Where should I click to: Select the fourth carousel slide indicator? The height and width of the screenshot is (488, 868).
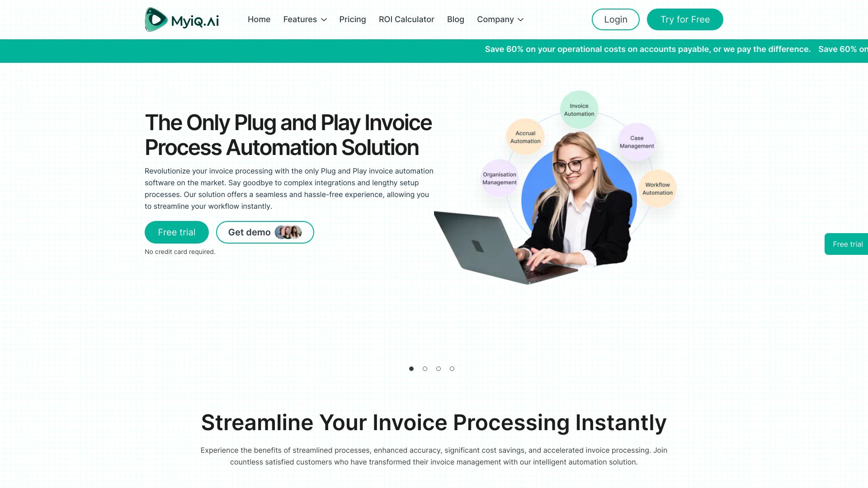coord(452,368)
